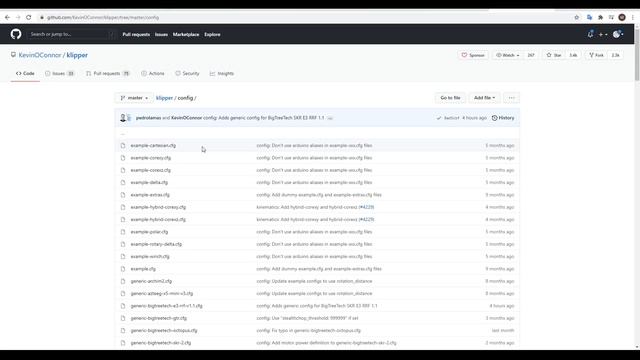Focus the Search or jump to field

[71, 34]
